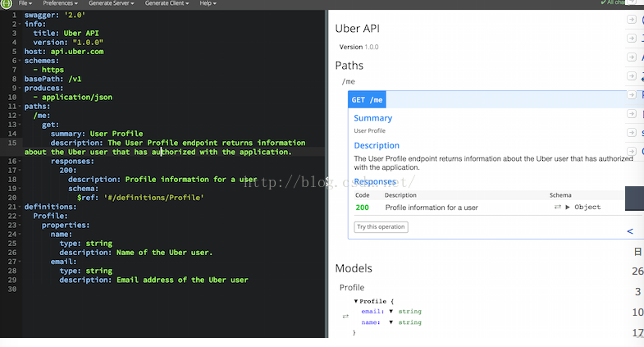Fold the schema block on line 19
Viewport: 644px width, 347px height.
[x=20, y=189]
